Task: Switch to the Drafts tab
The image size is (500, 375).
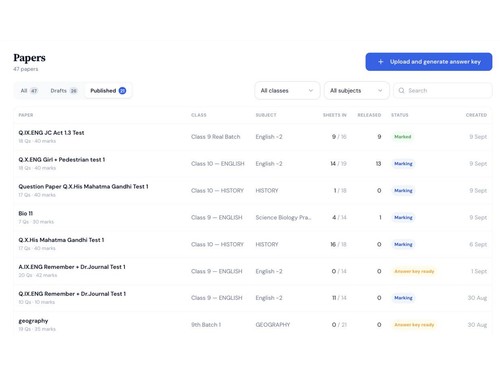Action: pos(64,91)
